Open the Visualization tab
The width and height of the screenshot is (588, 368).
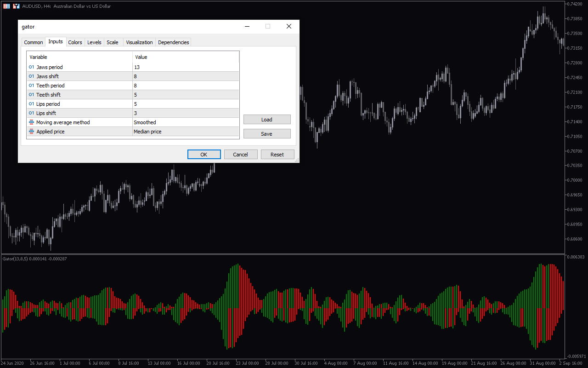tap(139, 42)
